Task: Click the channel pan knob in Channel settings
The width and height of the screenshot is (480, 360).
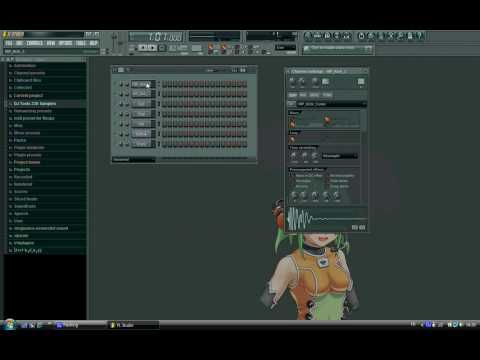Action: pos(292,81)
